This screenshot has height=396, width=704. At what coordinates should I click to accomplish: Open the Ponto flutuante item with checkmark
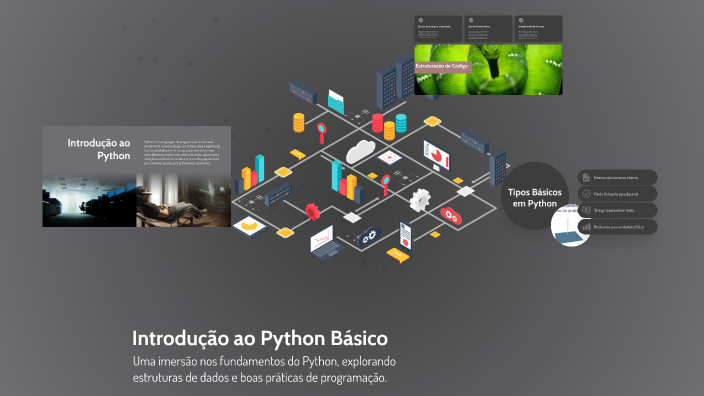[x=617, y=194]
